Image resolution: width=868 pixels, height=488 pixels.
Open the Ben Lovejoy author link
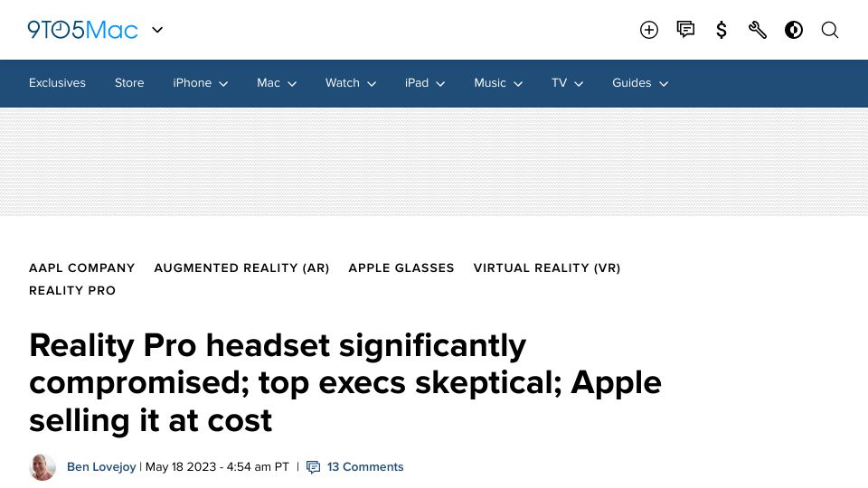(101, 467)
